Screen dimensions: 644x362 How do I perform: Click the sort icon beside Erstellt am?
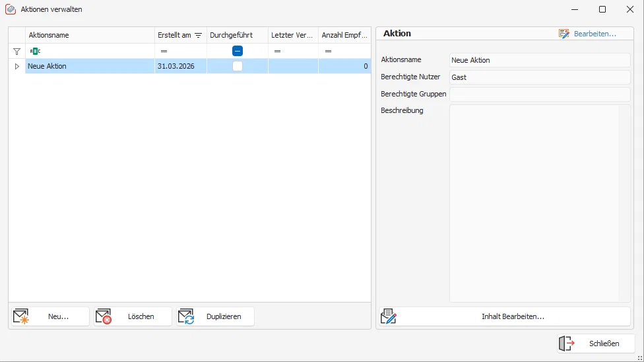199,36
